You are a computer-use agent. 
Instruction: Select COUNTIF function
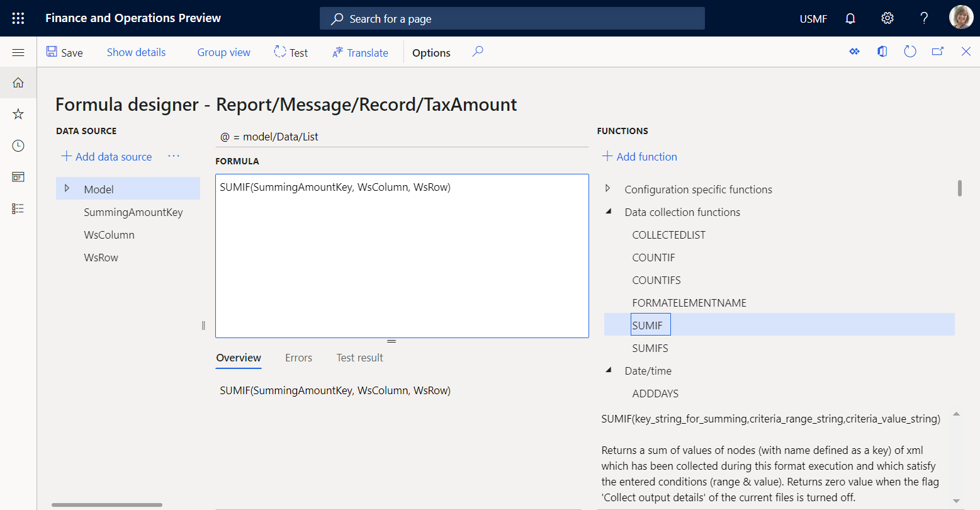point(653,258)
